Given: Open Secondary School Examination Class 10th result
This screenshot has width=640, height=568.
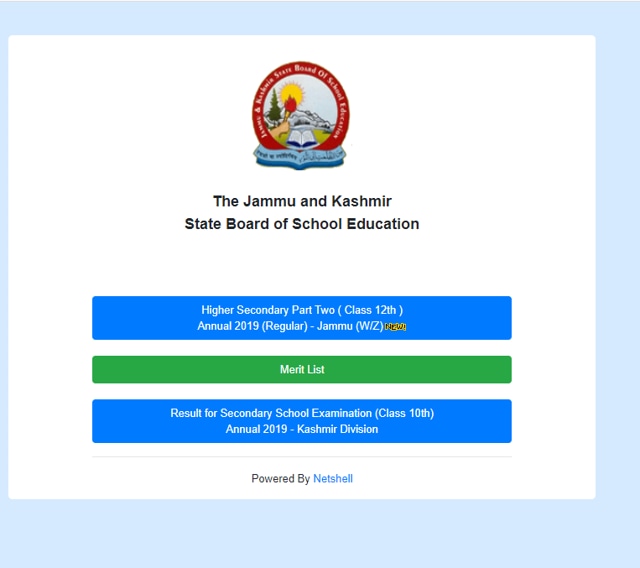Looking at the screenshot, I should (301, 421).
